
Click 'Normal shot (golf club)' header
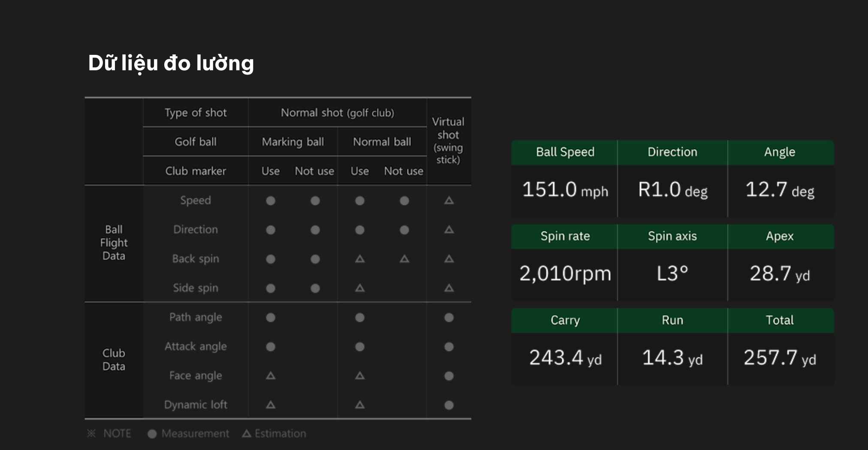338,113
